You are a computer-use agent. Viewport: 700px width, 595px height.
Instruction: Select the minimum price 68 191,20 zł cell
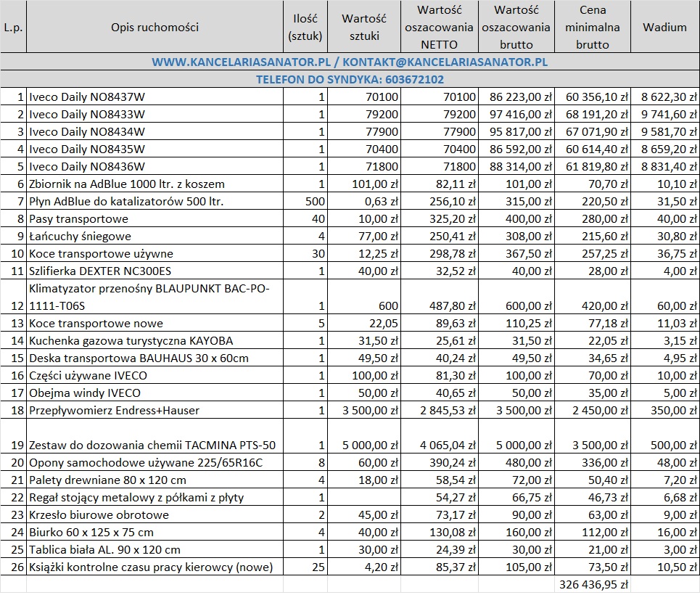tap(593, 114)
